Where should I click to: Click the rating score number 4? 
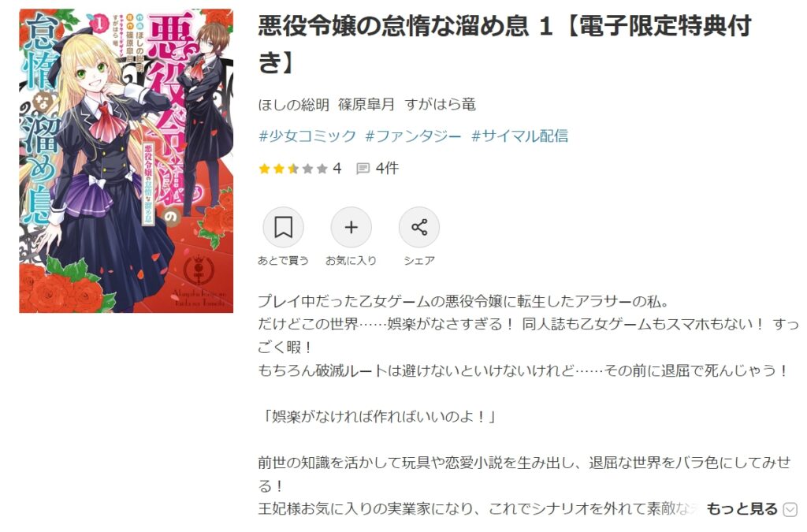[337, 168]
